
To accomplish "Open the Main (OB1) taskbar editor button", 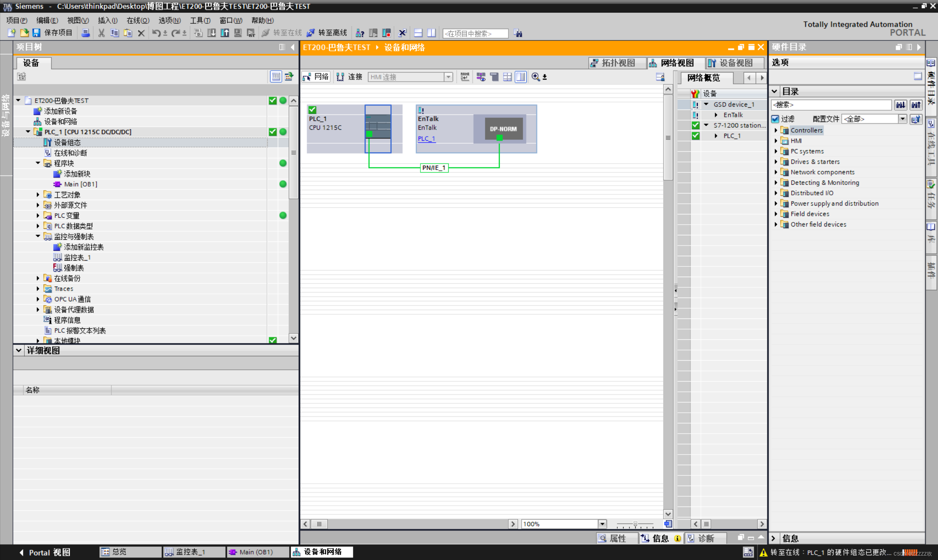I will pos(257,552).
